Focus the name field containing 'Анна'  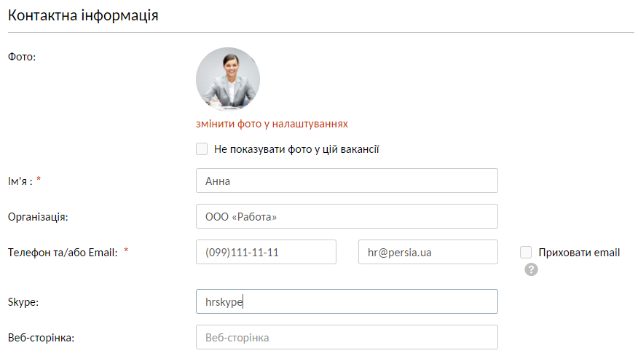pos(347,181)
